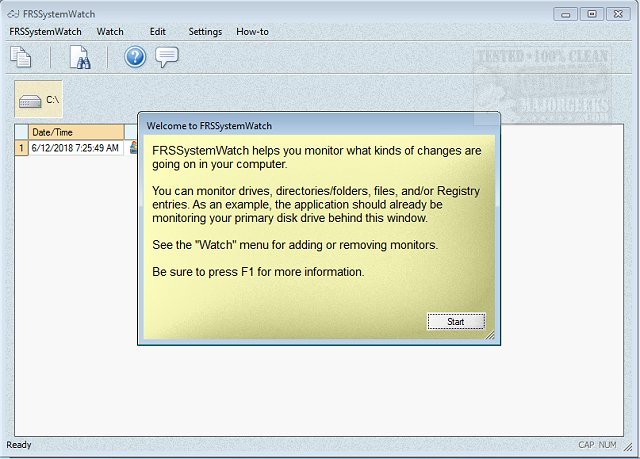The width and height of the screenshot is (640, 459).
Task: Click the Start button in welcome dialog
Action: point(456,322)
